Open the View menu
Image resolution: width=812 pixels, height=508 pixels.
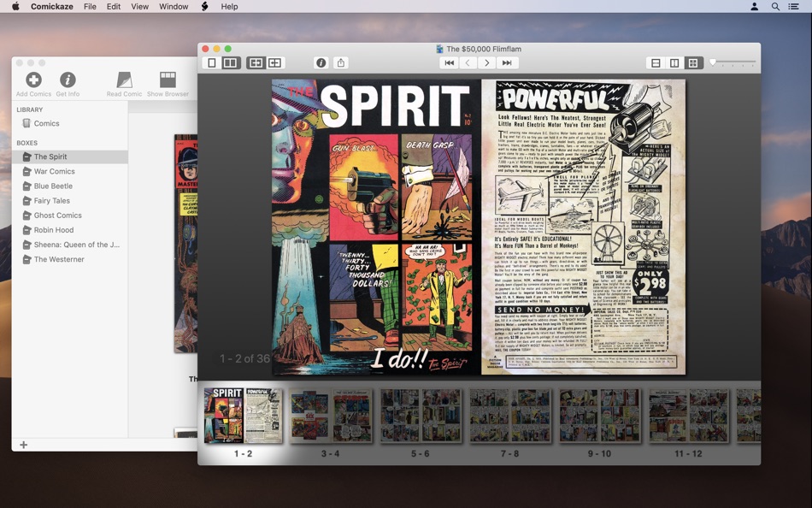139,6
